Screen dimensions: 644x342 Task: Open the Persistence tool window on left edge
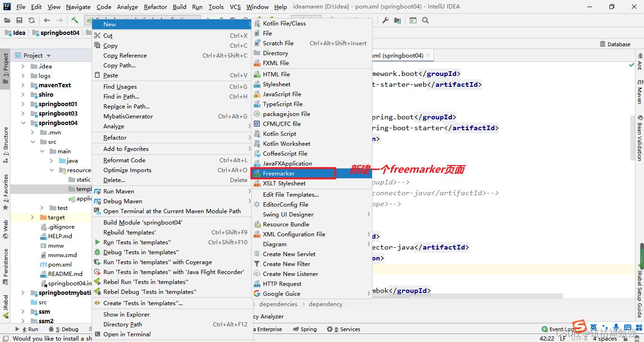pos(5,264)
